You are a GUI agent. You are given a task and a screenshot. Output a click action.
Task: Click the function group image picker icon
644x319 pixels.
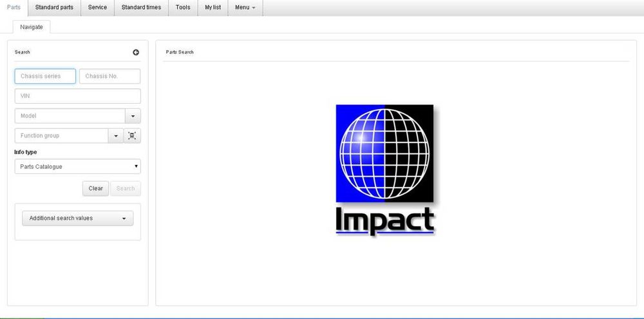[132, 136]
